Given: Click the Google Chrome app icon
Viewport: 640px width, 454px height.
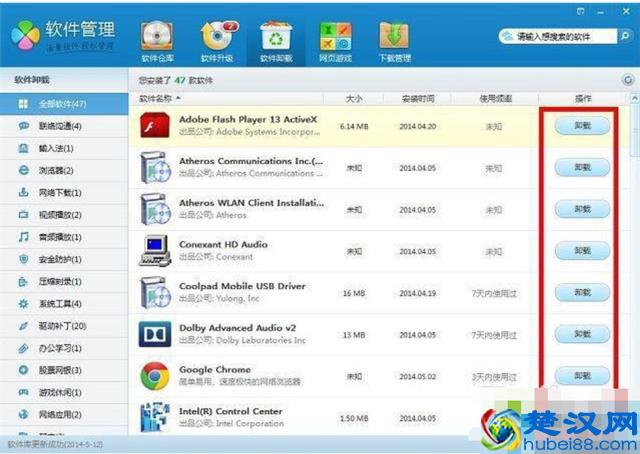Looking at the screenshot, I should tap(154, 377).
